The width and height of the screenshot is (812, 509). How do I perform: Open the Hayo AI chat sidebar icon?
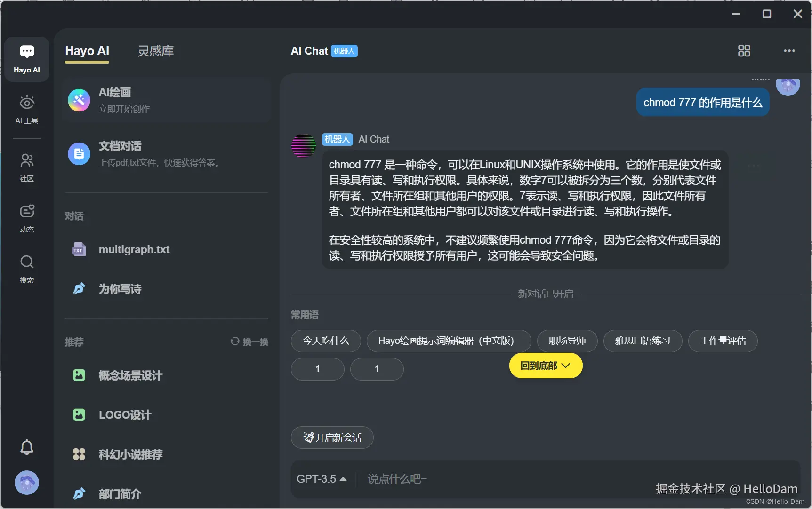(x=27, y=59)
